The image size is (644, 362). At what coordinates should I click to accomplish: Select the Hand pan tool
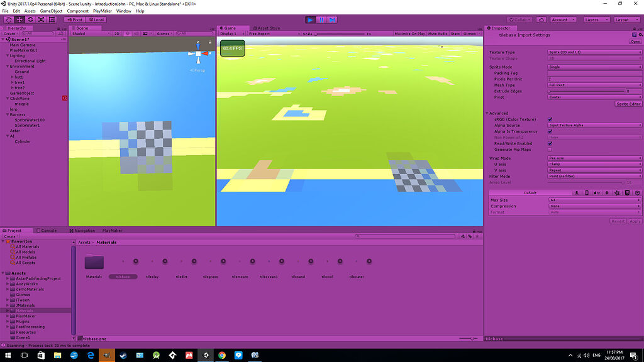pyautogui.click(x=9, y=19)
